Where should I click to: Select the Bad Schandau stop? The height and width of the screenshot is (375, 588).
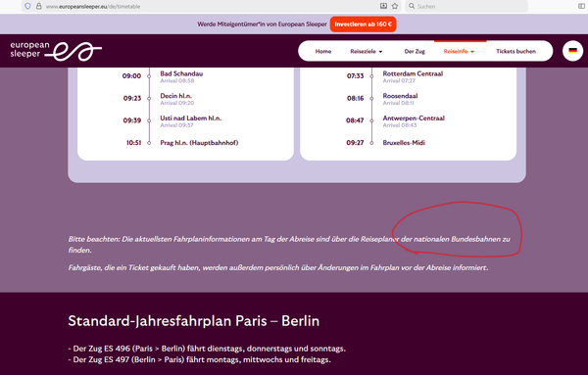tap(181, 73)
